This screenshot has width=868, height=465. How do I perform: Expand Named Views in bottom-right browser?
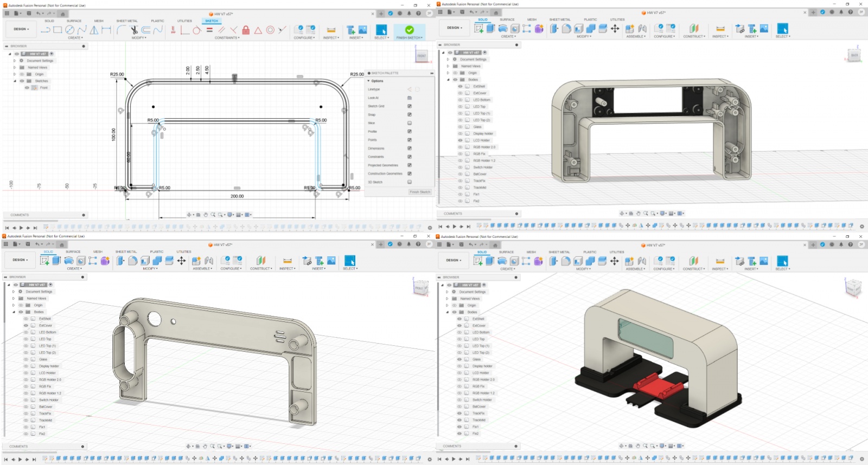pos(447,299)
